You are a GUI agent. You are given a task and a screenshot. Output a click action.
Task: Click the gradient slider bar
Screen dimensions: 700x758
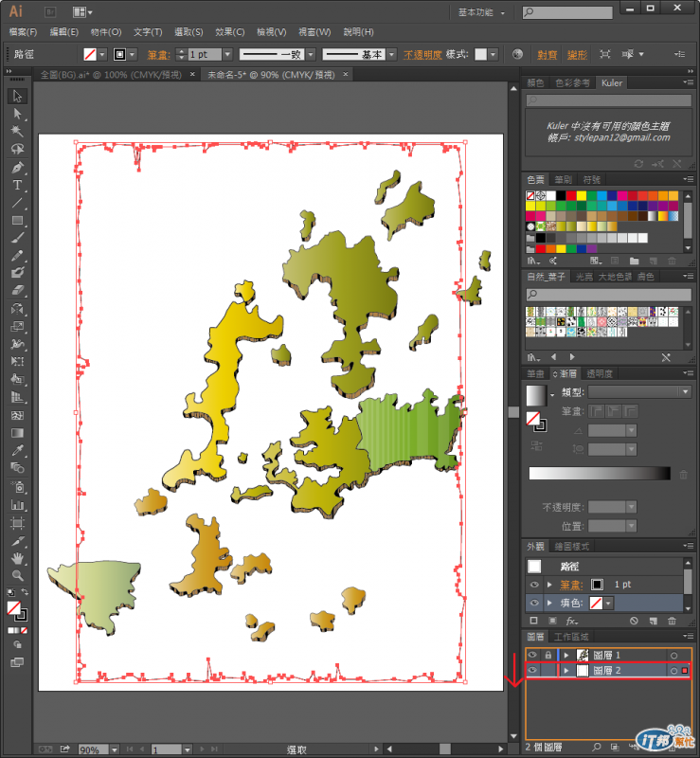[600, 473]
